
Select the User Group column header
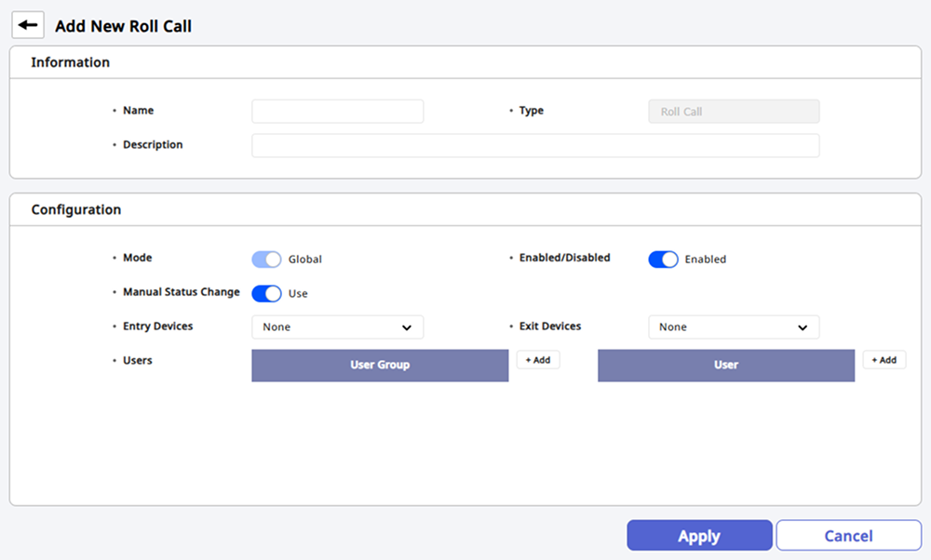click(380, 366)
